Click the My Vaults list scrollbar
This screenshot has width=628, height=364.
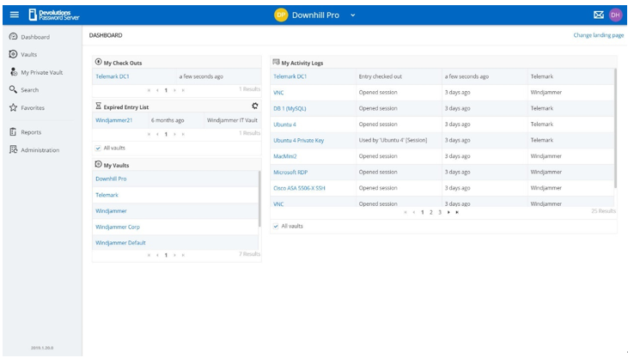[259, 199]
